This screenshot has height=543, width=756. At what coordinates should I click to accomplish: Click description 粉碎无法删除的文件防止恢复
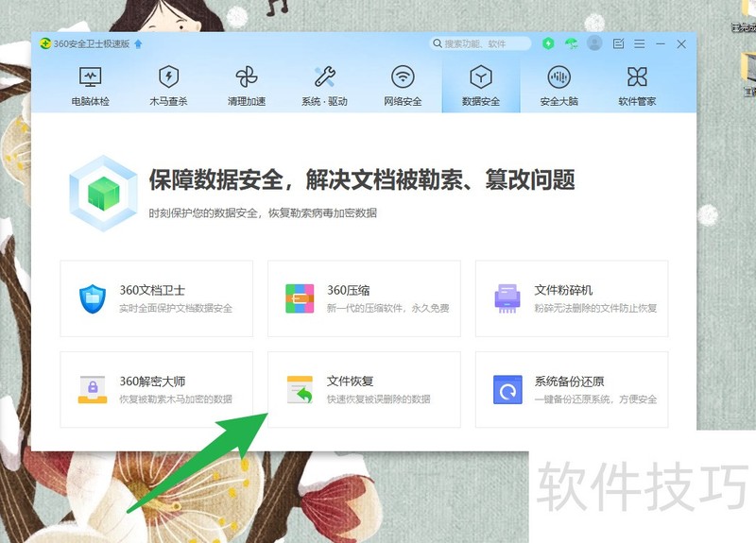click(x=595, y=308)
